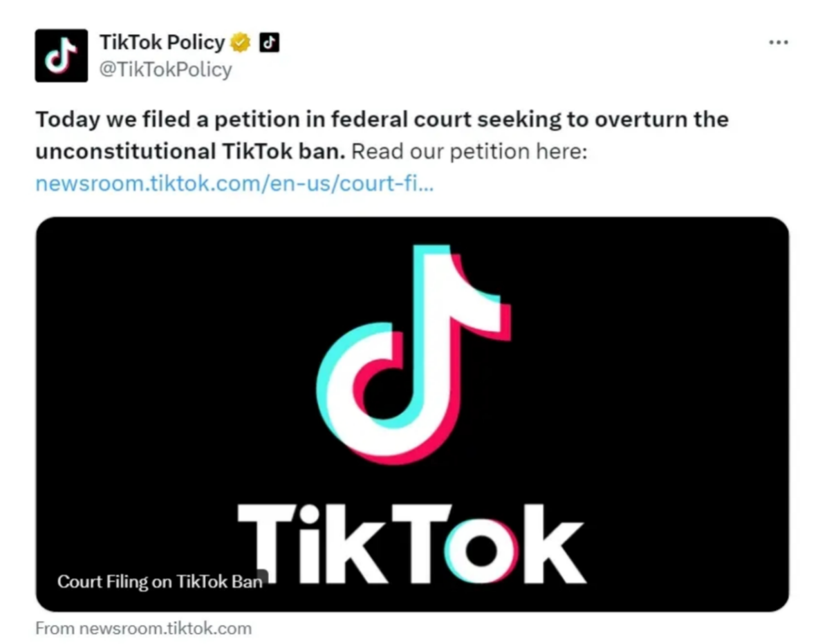Open the TikTok Policy profile avatar

61,55
